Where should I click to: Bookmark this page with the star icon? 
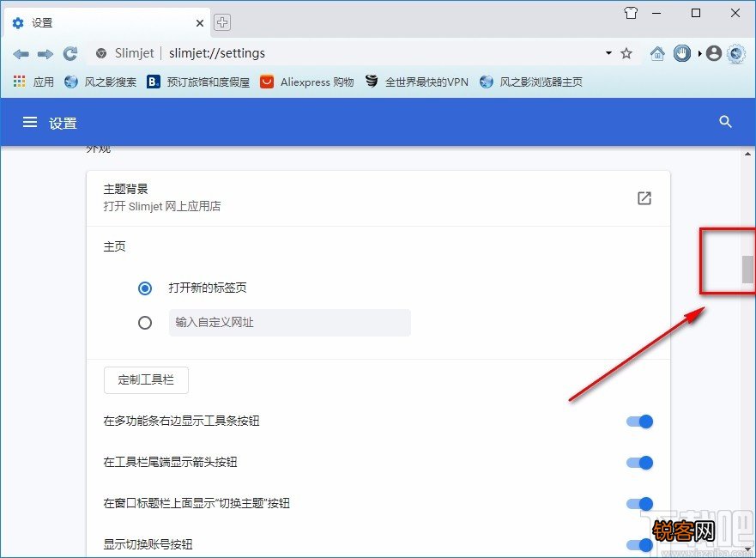626,53
